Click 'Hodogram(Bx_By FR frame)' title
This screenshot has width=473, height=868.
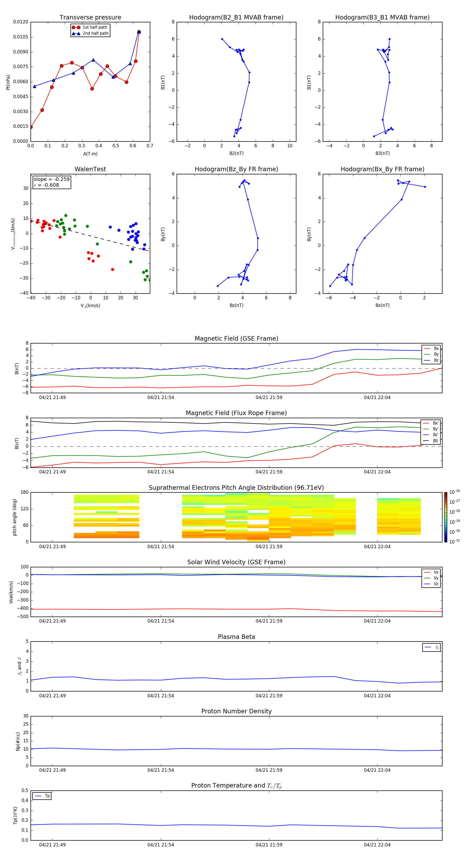pos(382,169)
